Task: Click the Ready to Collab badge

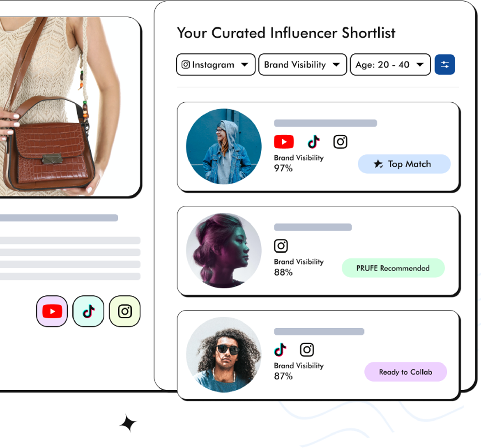Action: coord(405,372)
